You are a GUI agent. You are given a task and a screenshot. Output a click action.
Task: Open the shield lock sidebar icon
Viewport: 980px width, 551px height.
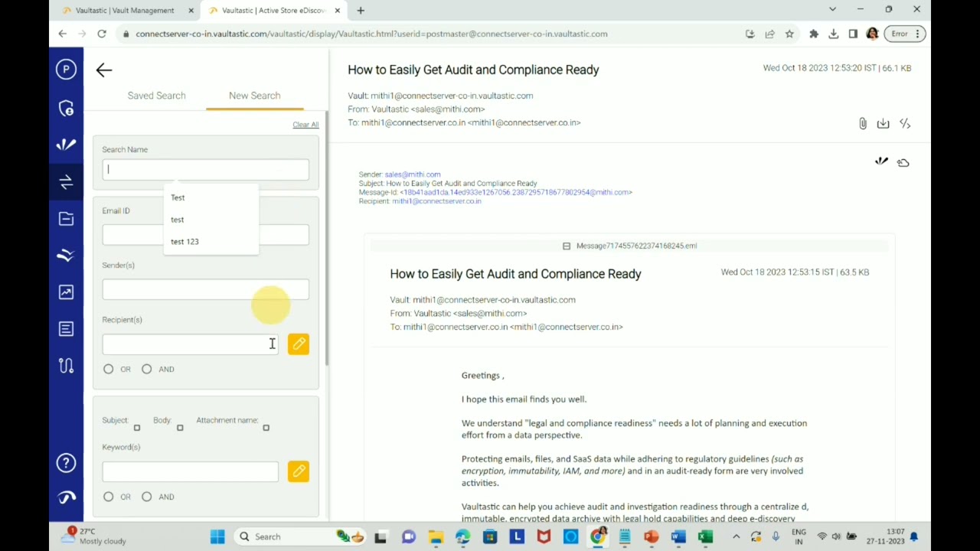click(66, 108)
